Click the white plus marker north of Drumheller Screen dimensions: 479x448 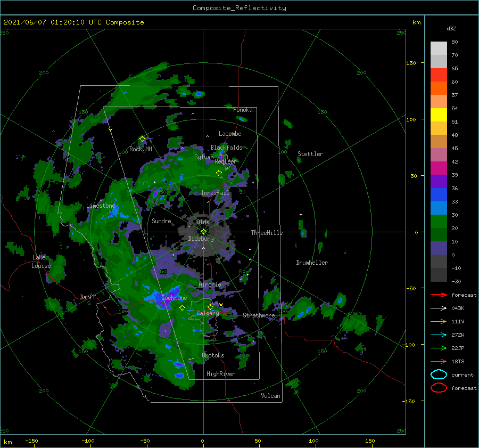301,214
